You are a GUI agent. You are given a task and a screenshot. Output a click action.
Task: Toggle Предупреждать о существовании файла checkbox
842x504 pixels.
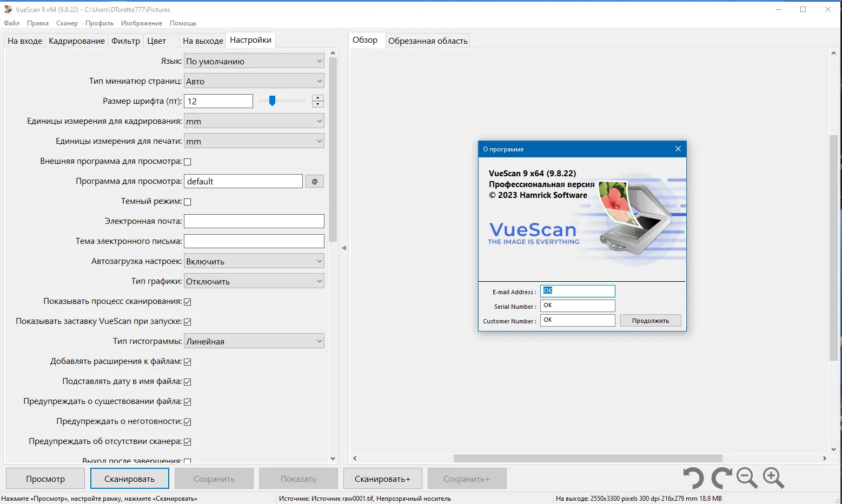pyautogui.click(x=188, y=402)
